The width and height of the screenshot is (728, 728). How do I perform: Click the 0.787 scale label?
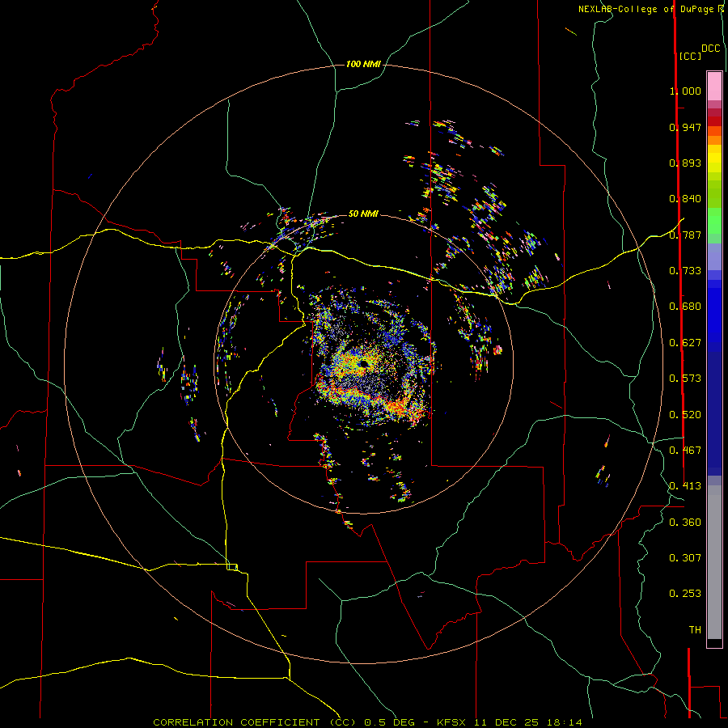pyautogui.click(x=685, y=235)
